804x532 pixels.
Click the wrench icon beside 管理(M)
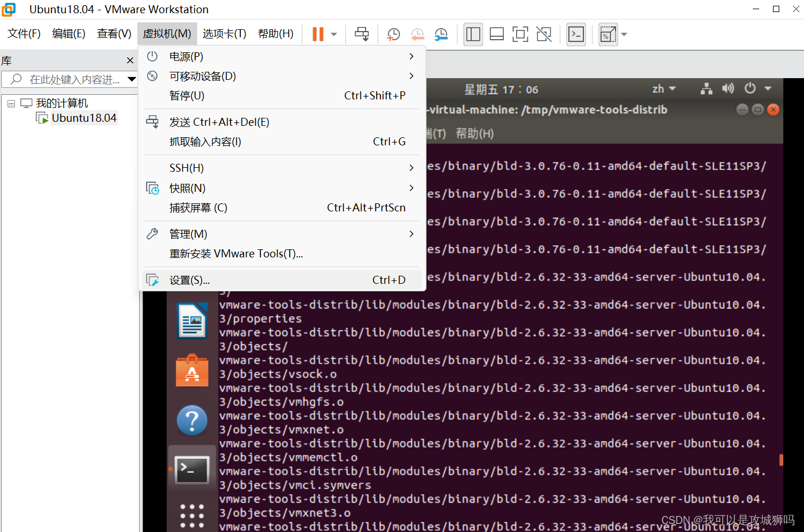pos(152,234)
